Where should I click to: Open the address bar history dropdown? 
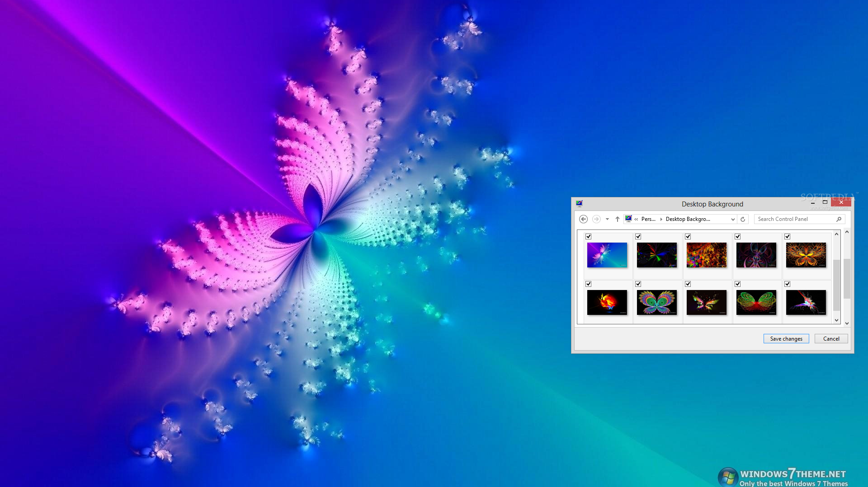733,219
